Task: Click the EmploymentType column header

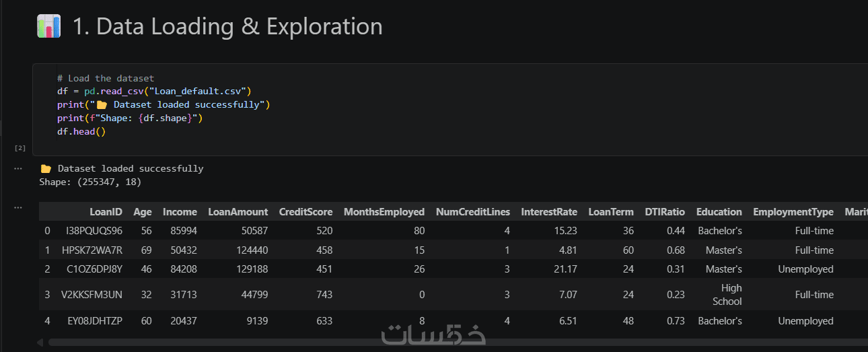Action: point(793,212)
